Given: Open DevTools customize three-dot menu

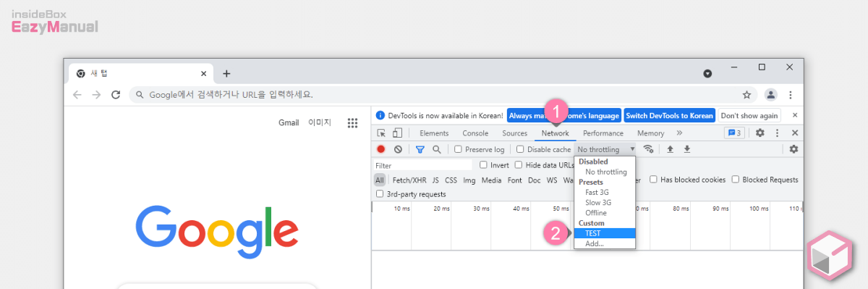Looking at the screenshot, I should tap(778, 133).
